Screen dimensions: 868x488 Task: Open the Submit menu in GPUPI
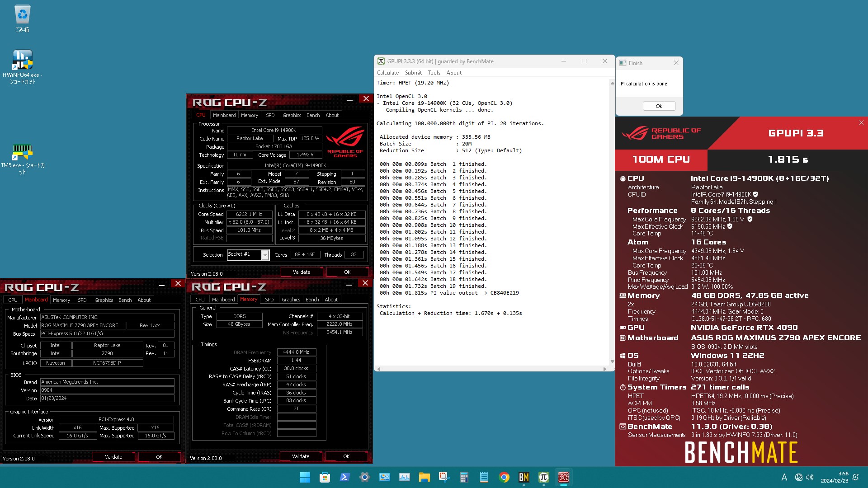point(413,73)
